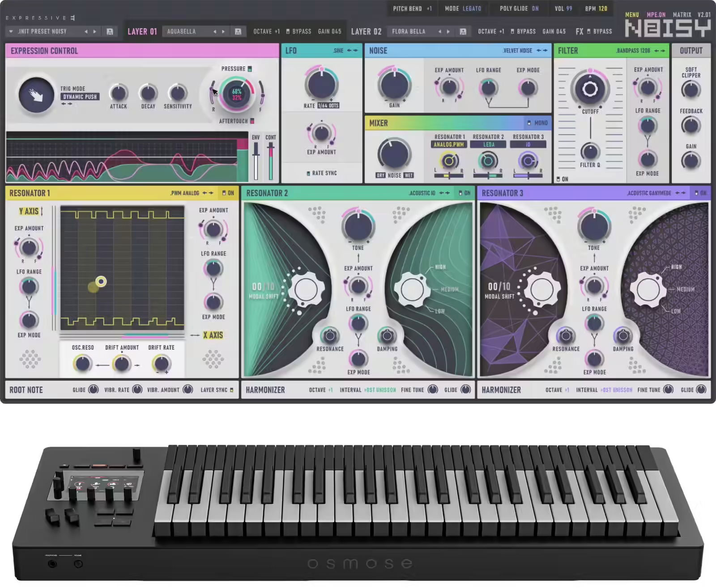This screenshot has height=588, width=716.
Task: Toggle Layer Sync checkbox
Action: (x=231, y=390)
